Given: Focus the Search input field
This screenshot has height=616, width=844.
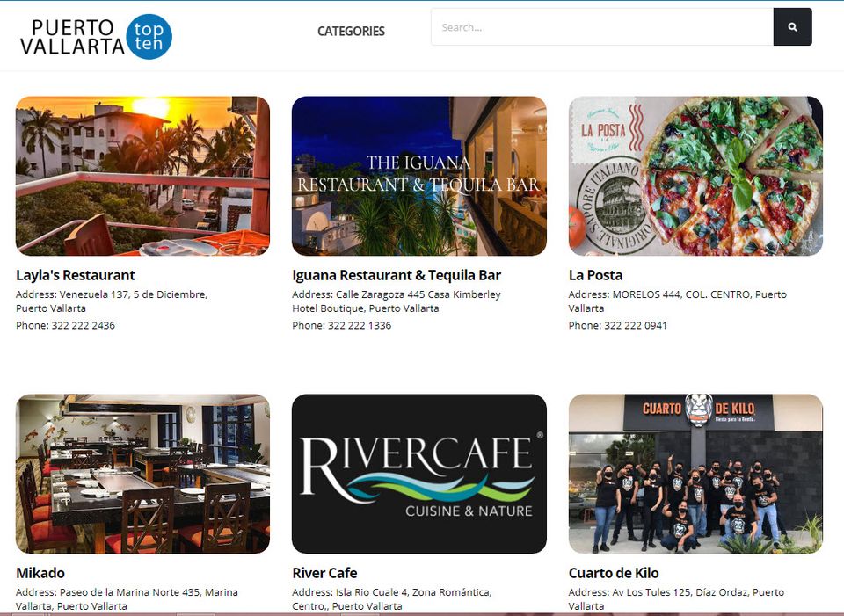Looking at the screenshot, I should click(x=601, y=27).
